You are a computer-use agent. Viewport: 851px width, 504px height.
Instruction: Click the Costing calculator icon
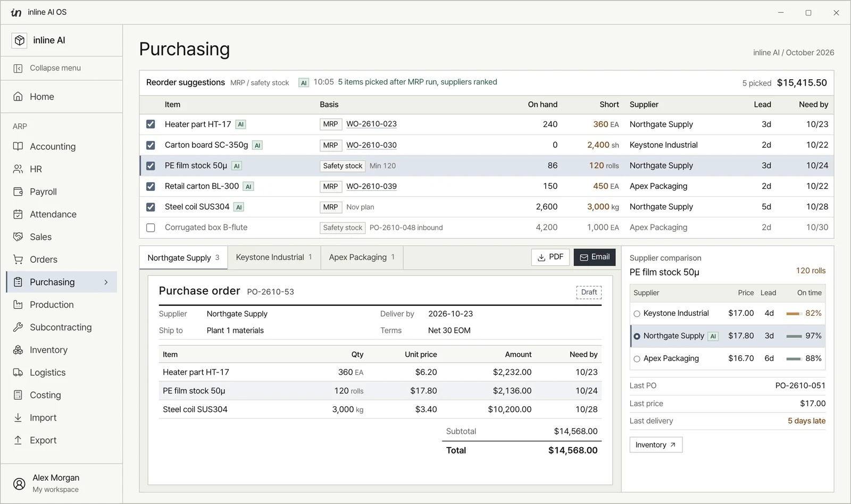click(x=18, y=395)
